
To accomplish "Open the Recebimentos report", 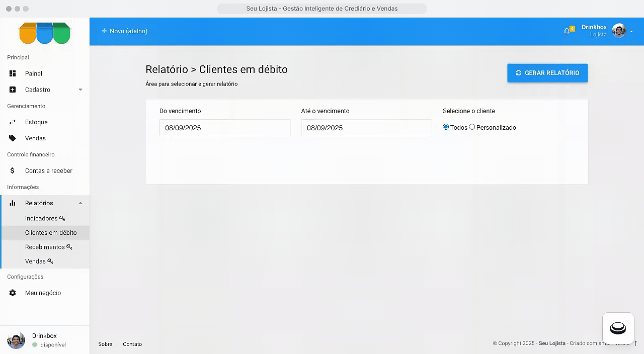I will coord(45,247).
